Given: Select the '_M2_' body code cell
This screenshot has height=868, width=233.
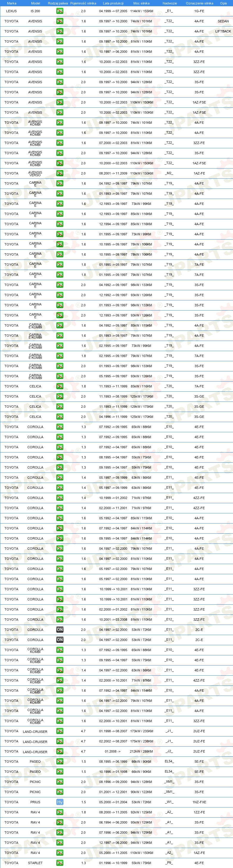Looking at the screenshot, I should point(169,174).
